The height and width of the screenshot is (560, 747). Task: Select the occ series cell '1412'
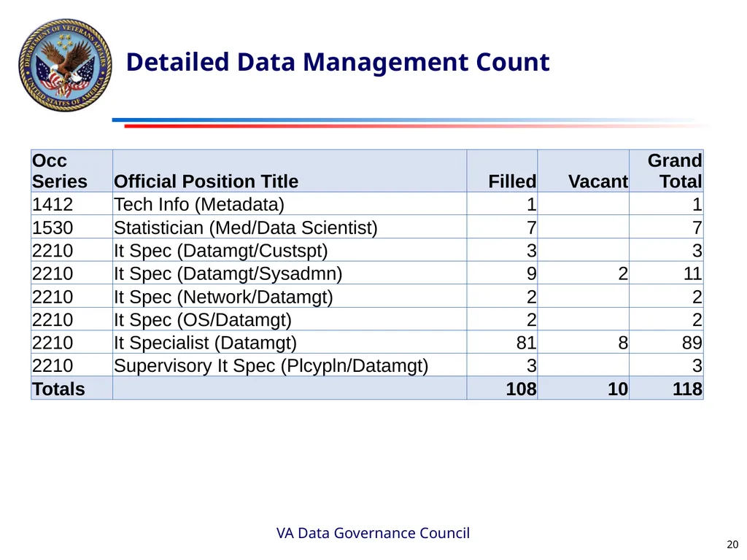coord(72,204)
